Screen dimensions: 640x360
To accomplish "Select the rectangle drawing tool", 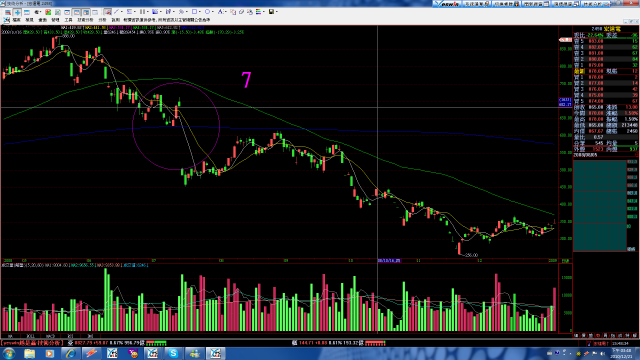I will [194, 12].
